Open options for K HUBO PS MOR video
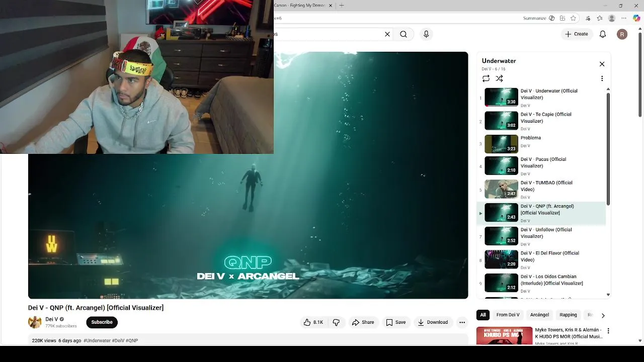Screen dimensions: 644x362 [608, 331]
